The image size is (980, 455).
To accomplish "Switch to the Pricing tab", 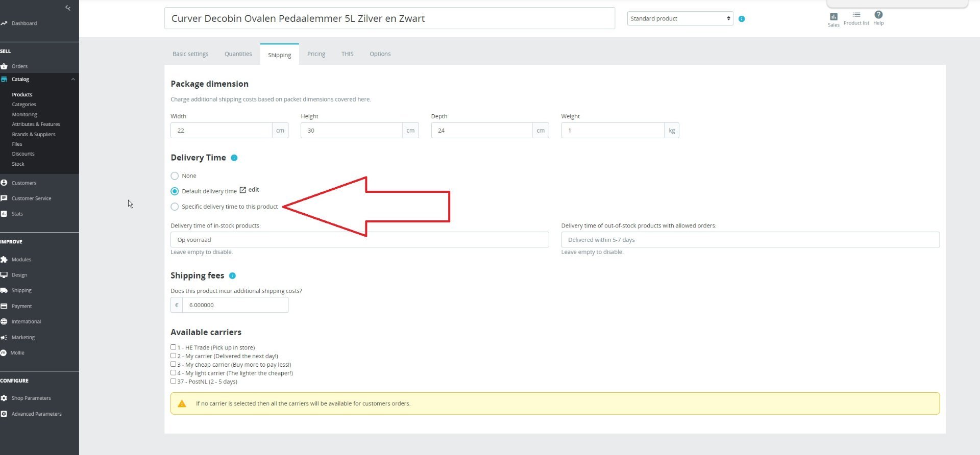I will [316, 54].
